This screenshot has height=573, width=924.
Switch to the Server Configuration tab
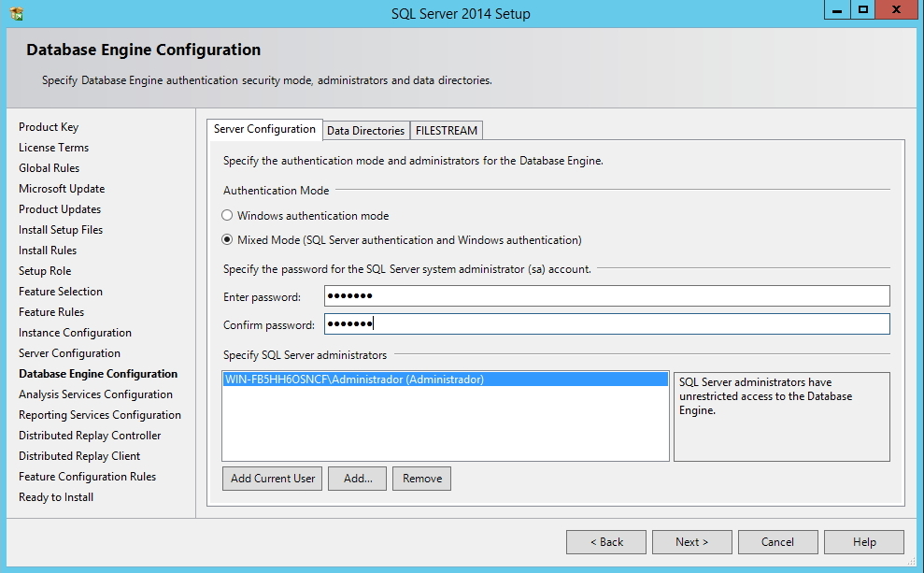(264, 129)
